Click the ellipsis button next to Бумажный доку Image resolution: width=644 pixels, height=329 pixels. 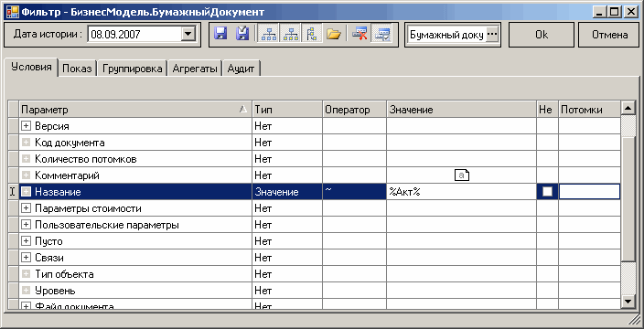tap(492, 35)
